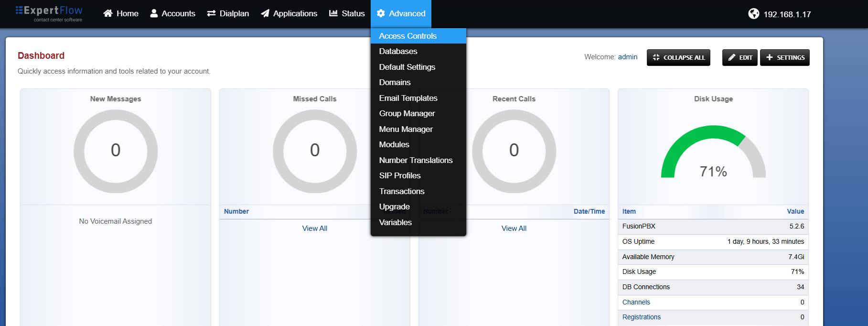Click the Accounts person icon

point(154,13)
